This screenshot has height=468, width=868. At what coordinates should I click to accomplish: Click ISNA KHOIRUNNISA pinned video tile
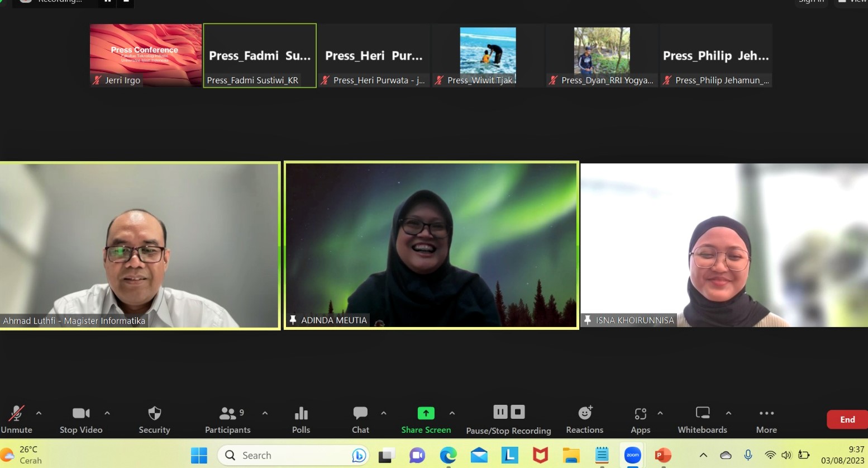pyautogui.click(x=724, y=245)
